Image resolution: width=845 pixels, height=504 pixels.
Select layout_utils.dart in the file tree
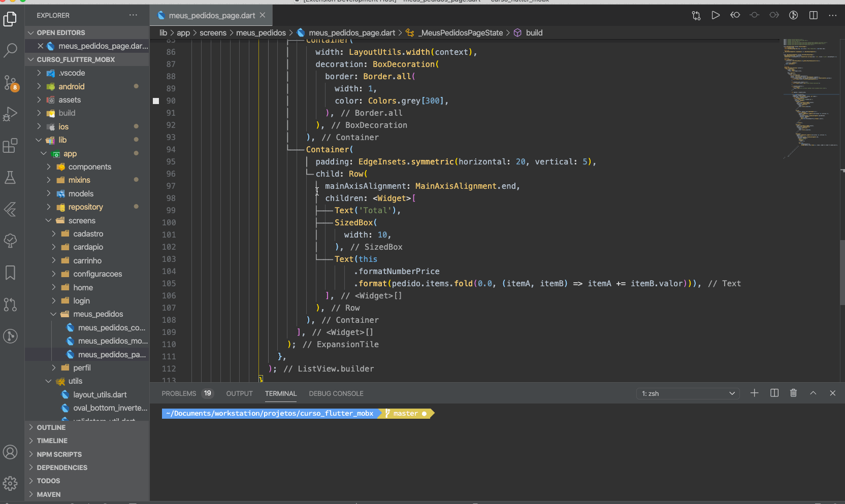[x=100, y=394]
